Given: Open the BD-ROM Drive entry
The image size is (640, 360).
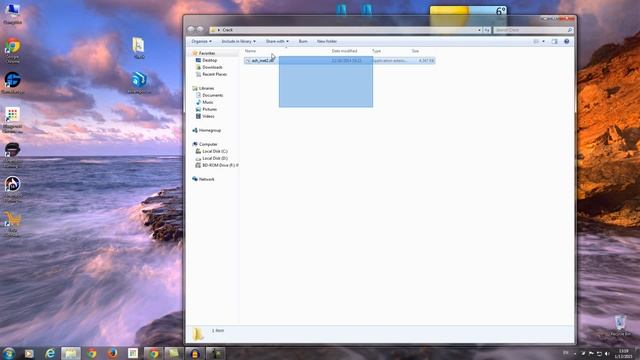Looking at the screenshot, I should 217,165.
